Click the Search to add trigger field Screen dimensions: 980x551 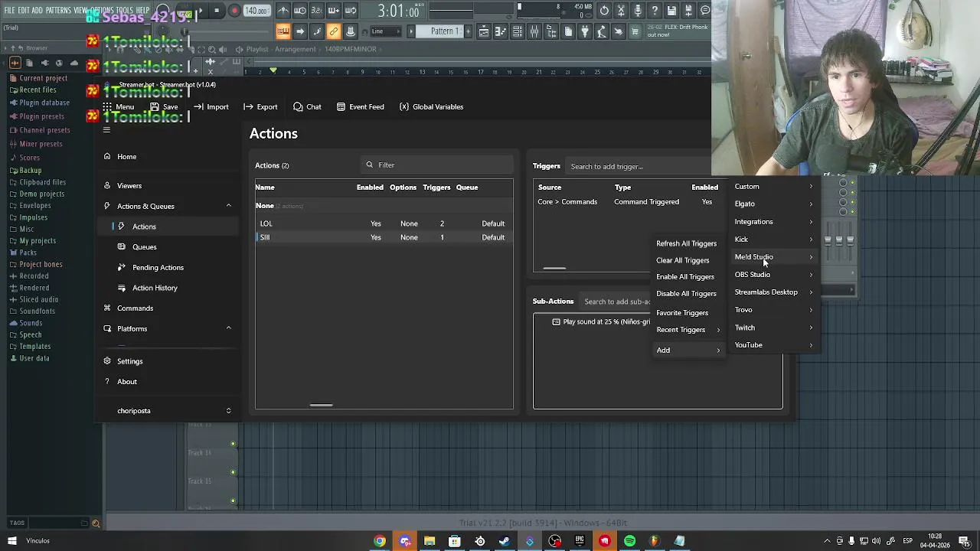point(639,167)
